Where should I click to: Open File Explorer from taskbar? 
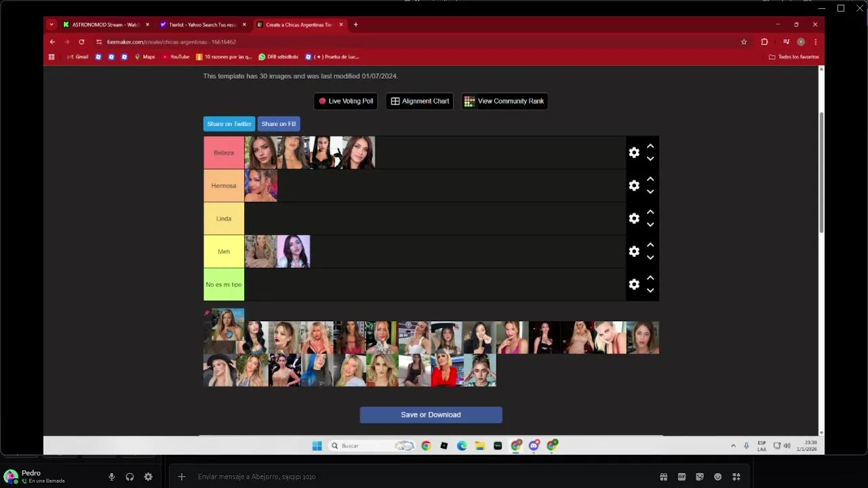coord(480,445)
